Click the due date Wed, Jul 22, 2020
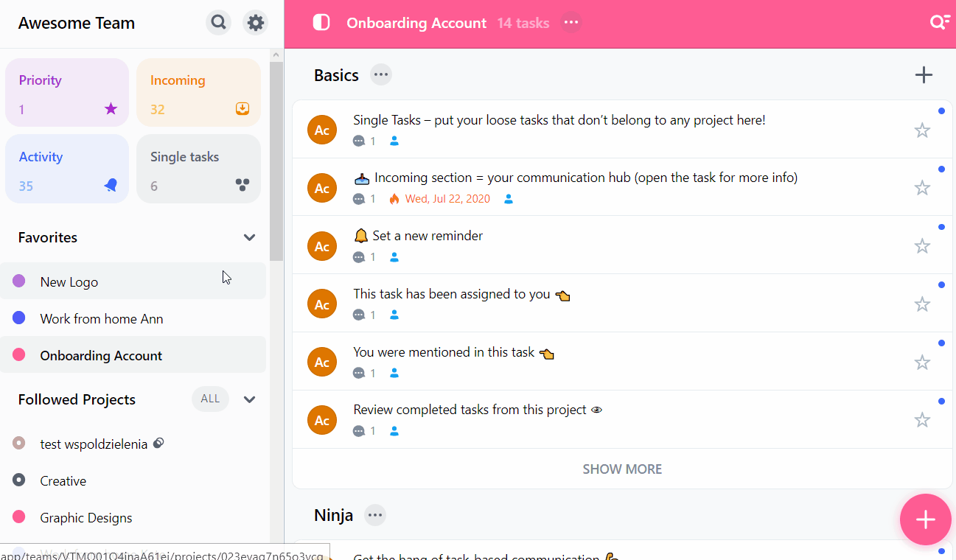The width and height of the screenshot is (956, 560). pos(447,199)
